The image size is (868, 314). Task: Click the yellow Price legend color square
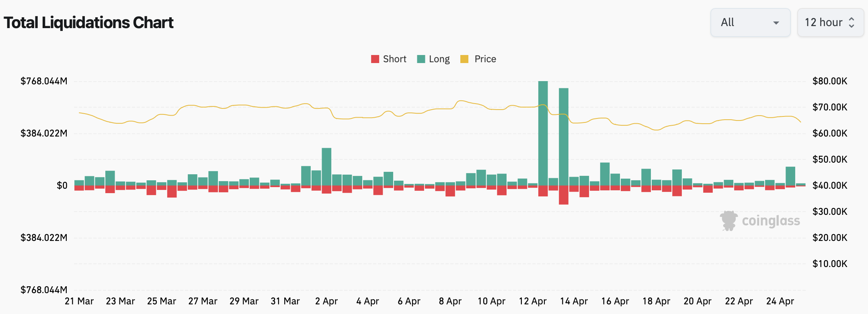coord(464,59)
